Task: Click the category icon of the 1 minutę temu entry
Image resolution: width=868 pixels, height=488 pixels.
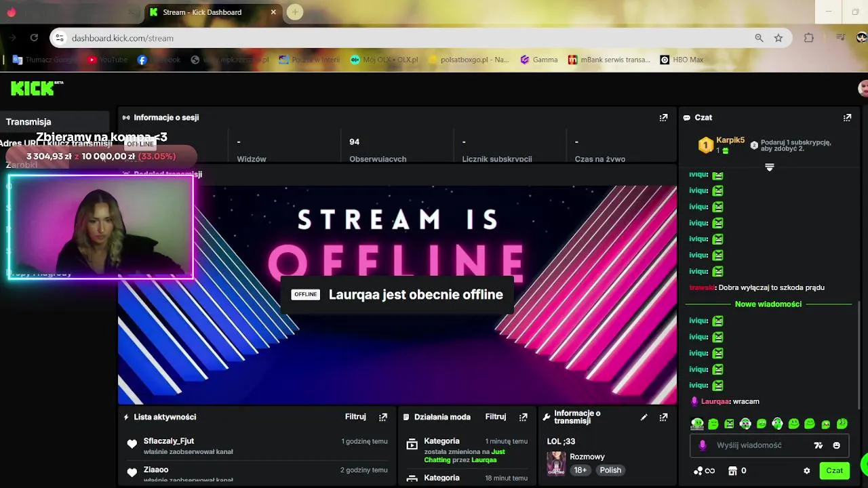Action: pyautogui.click(x=412, y=445)
